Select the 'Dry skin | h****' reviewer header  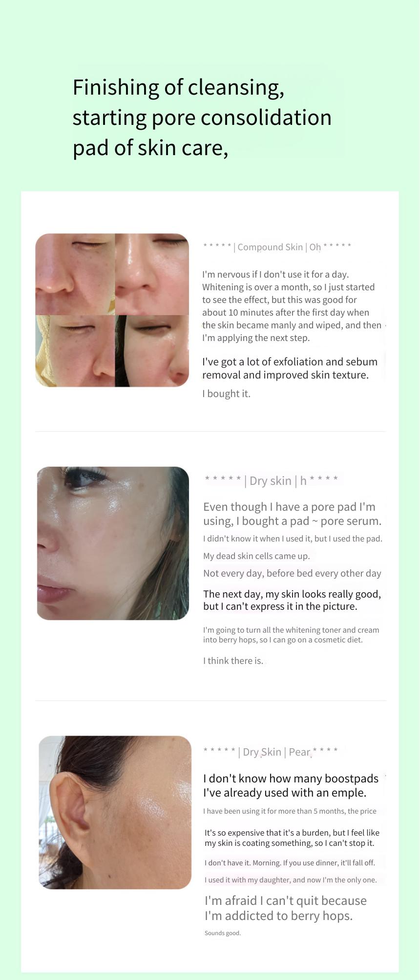(272, 480)
